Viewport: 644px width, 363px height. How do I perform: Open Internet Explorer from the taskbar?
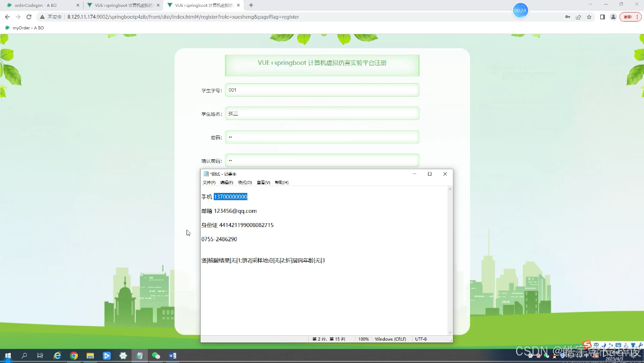coord(57,356)
